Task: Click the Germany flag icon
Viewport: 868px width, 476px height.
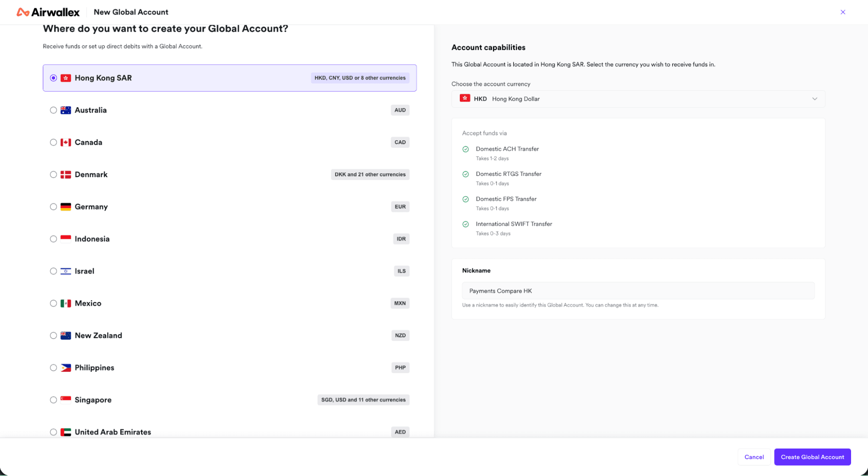Action: pyautogui.click(x=66, y=207)
